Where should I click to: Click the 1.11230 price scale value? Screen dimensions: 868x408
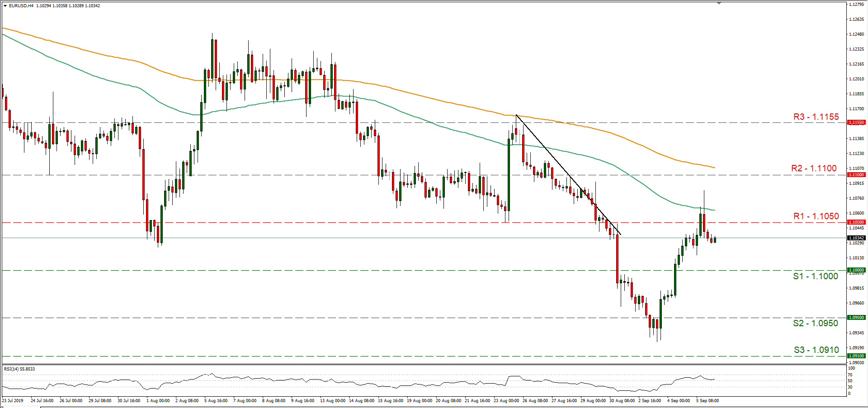(x=857, y=154)
